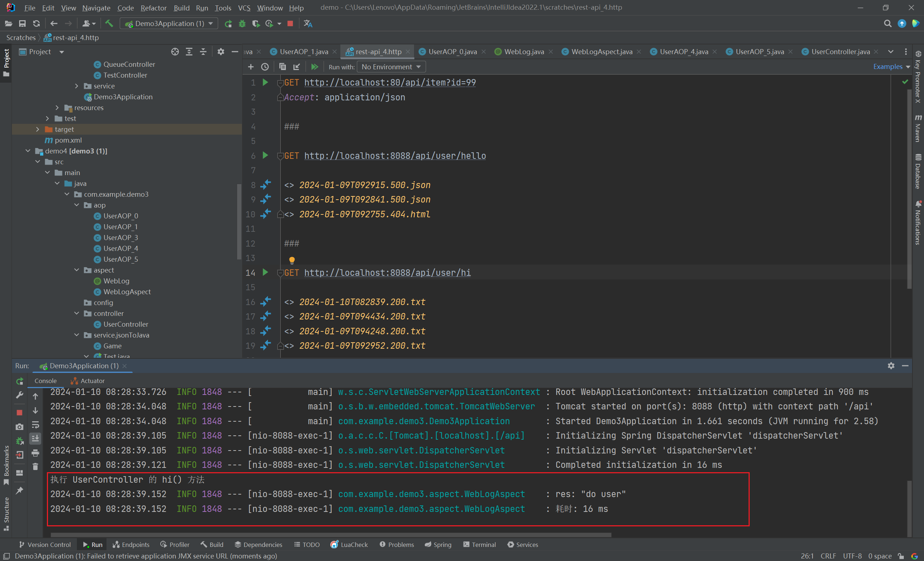Collapse the demo4 module node
Viewport: 924px width, 561px height.
click(x=28, y=151)
